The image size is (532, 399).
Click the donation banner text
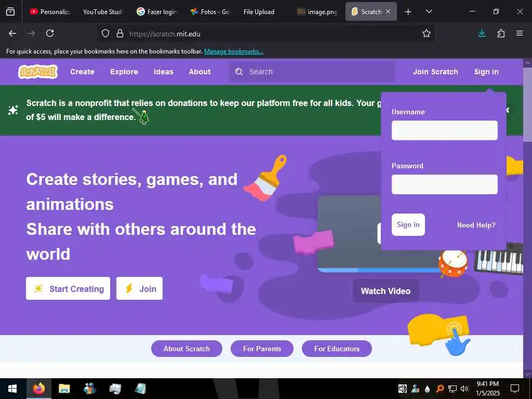click(x=204, y=110)
